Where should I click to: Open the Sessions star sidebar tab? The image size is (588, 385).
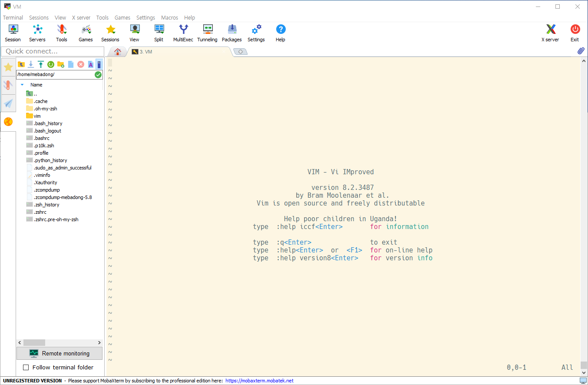click(8, 67)
